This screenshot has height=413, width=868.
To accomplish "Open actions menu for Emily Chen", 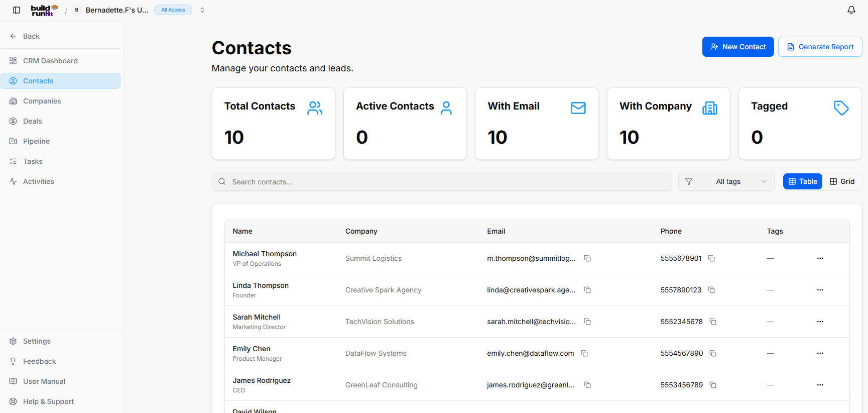I will coord(820,353).
